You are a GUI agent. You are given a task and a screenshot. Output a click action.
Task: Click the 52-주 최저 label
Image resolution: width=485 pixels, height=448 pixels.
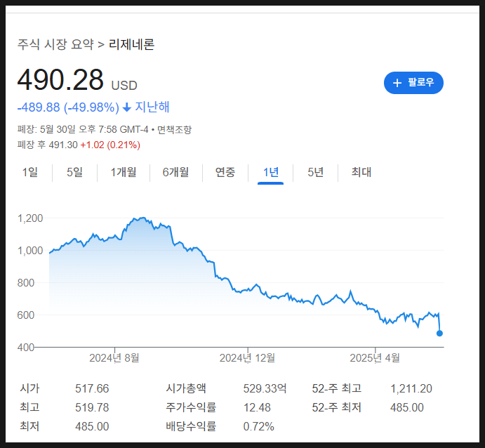tap(336, 407)
